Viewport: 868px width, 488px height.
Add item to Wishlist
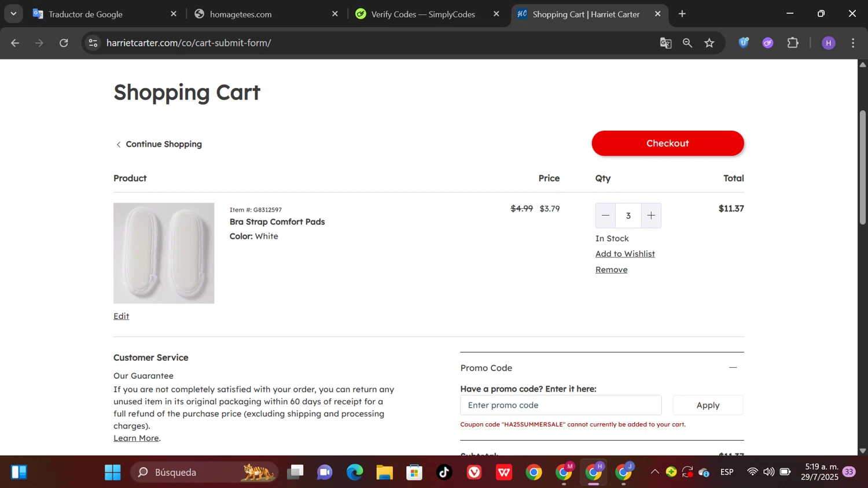(625, 254)
